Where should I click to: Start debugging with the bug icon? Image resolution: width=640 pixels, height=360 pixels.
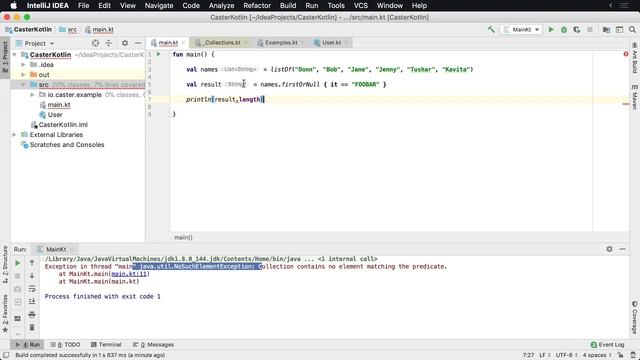[564, 29]
